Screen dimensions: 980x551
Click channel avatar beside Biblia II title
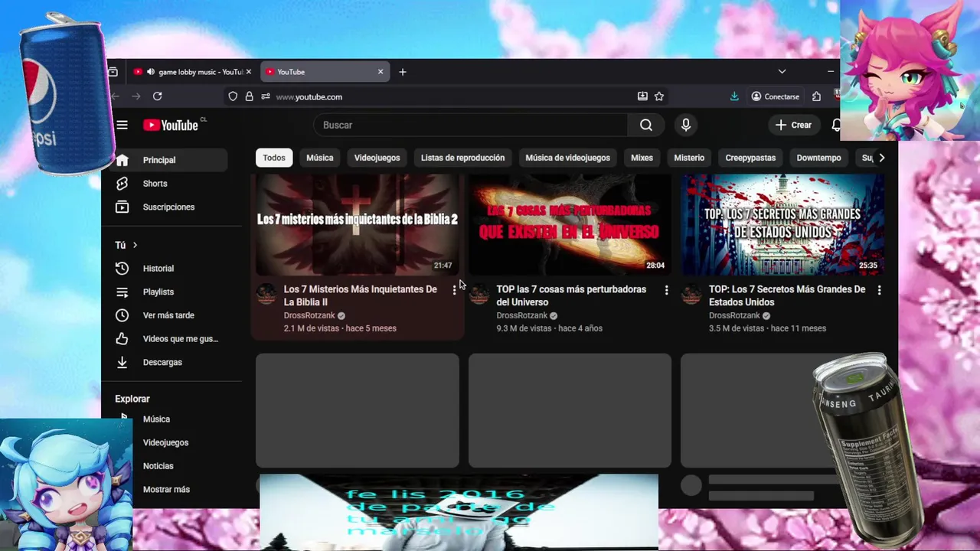(266, 294)
